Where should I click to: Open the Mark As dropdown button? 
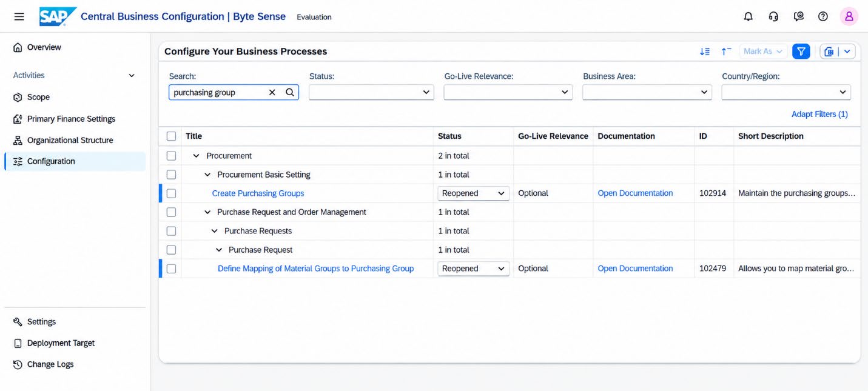tap(763, 52)
